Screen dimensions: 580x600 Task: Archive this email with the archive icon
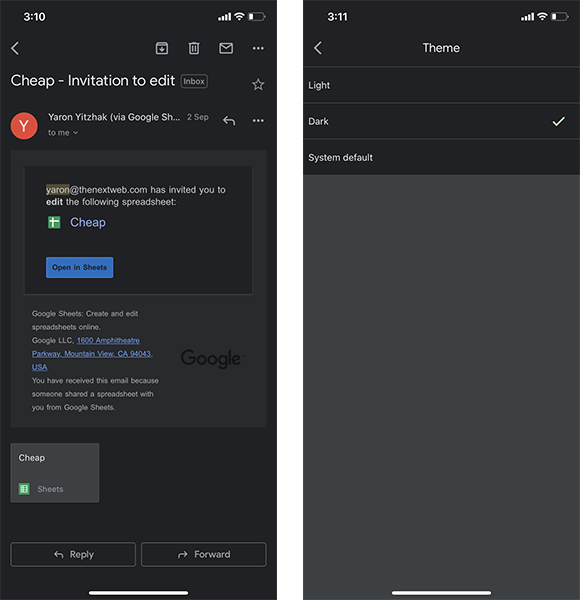(x=162, y=48)
